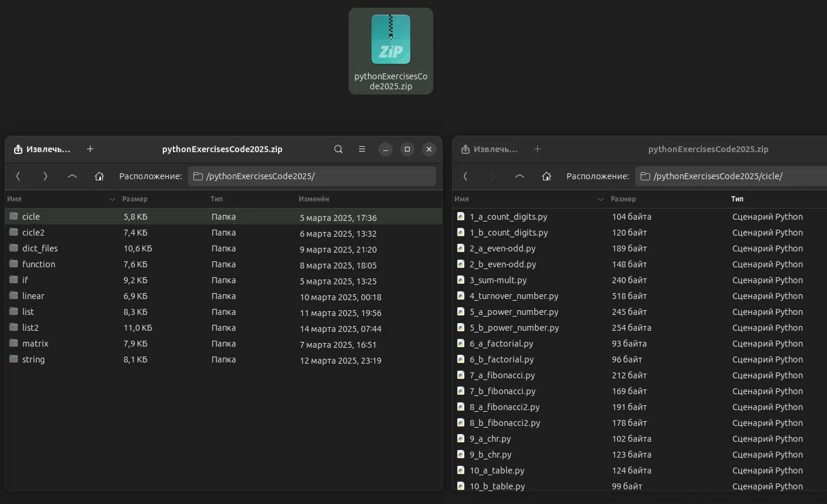Add files with plus icon in left window

[x=90, y=149]
